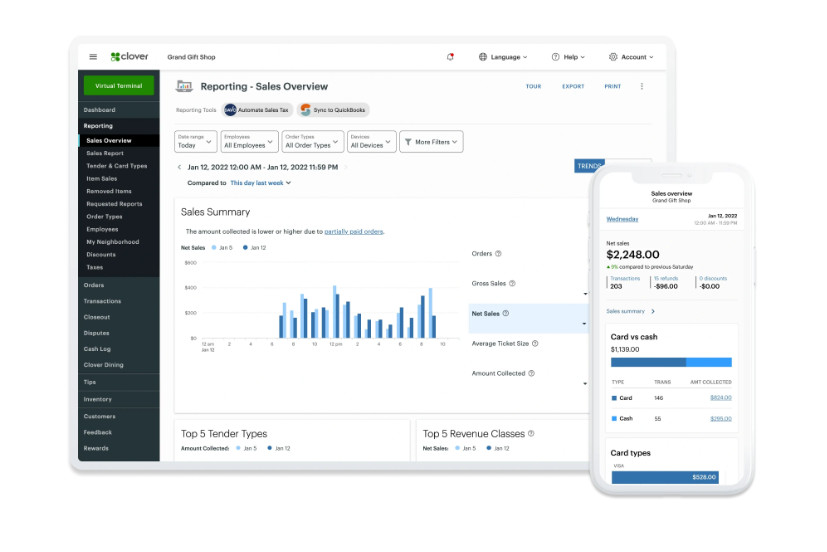This screenshot has height=552, width=827.
Task: Click the Clover logo
Action: click(129, 57)
